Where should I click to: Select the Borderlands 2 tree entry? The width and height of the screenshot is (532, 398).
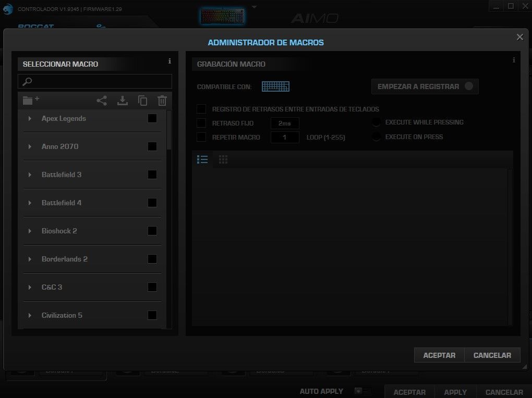point(64,259)
